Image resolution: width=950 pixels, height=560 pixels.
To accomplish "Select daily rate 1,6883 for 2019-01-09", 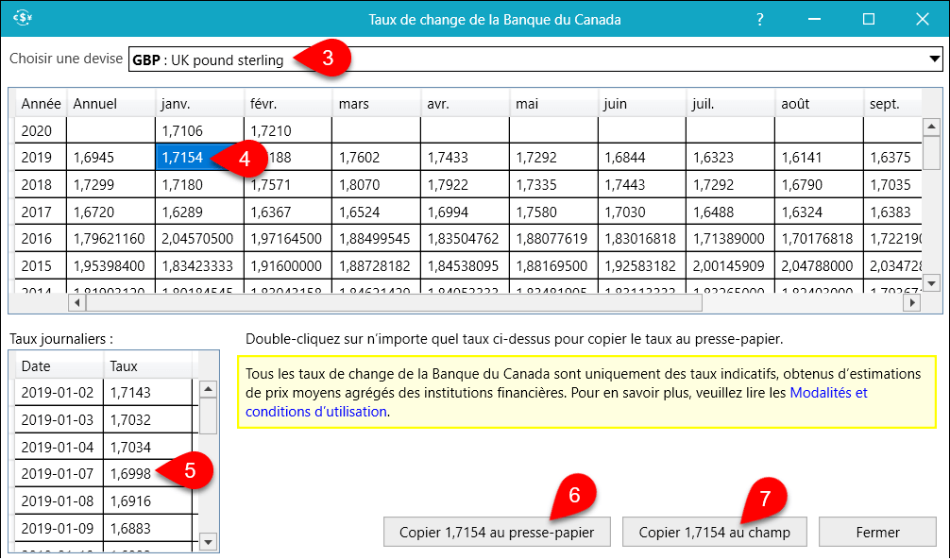I will click(x=147, y=529).
